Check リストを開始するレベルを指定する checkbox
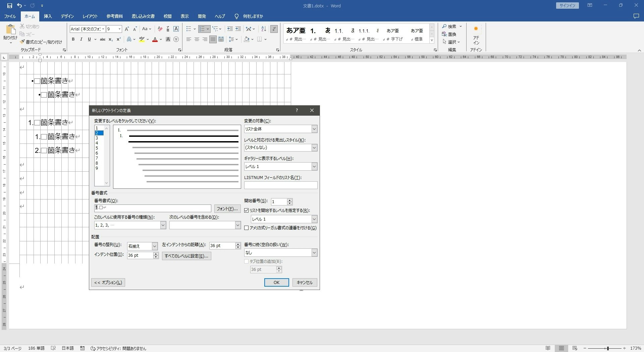Viewport: 644px width, 352px height. click(x=247, y=211)
